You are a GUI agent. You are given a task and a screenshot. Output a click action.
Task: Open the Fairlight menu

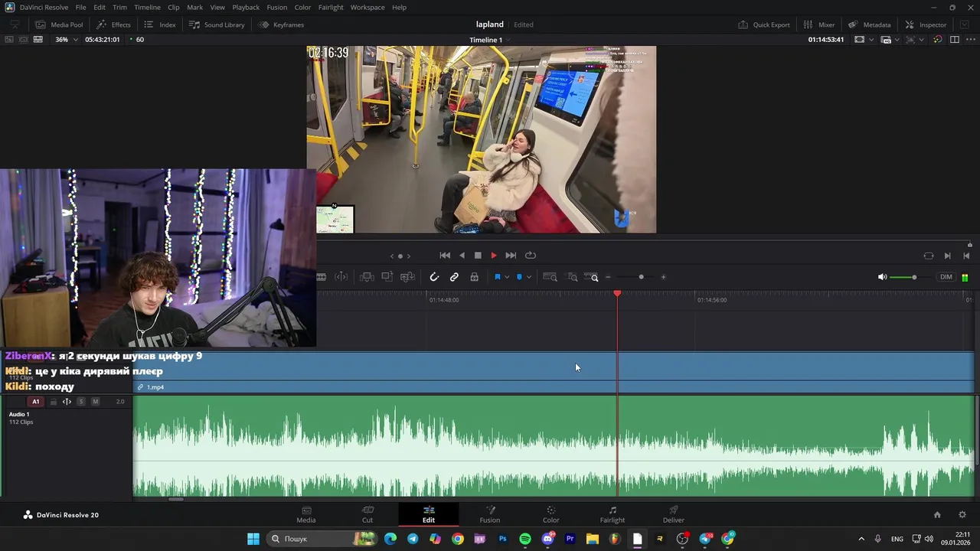tap(331, 7)
